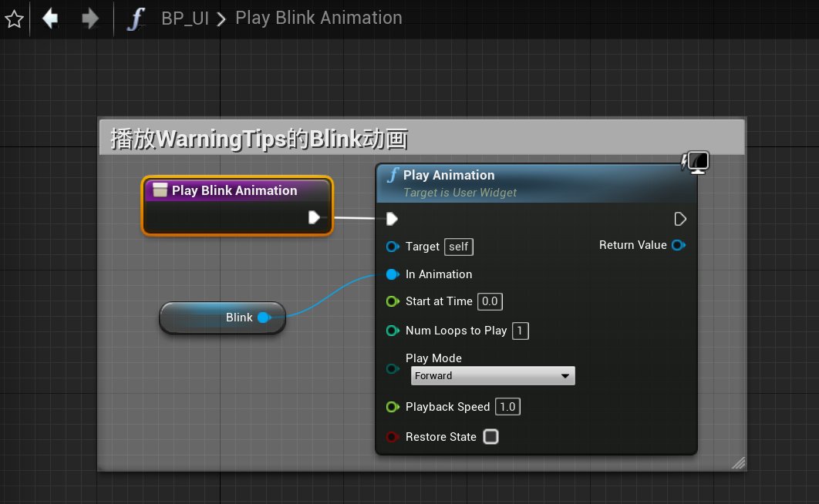This screenshot has height=504, width=819.
Task: Select the Play Animation node header
Action: 537,183
